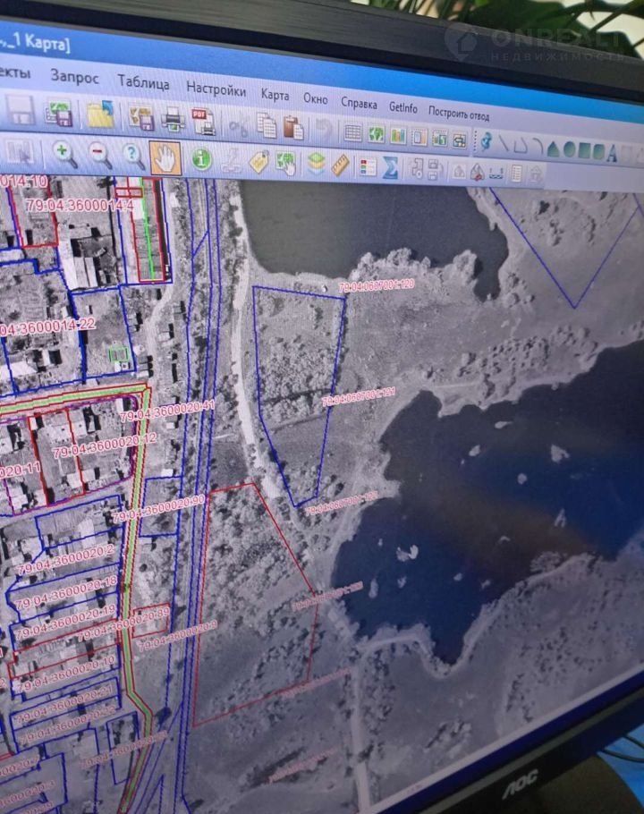Open a new Map window icon
The width and height of the screenshot is (644, 814).
click(x=376, y=134)
